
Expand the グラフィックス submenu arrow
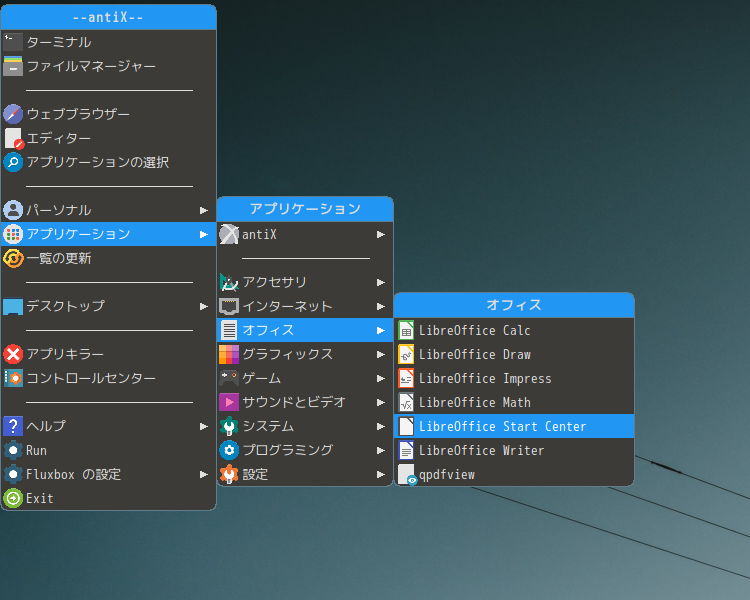381,355
